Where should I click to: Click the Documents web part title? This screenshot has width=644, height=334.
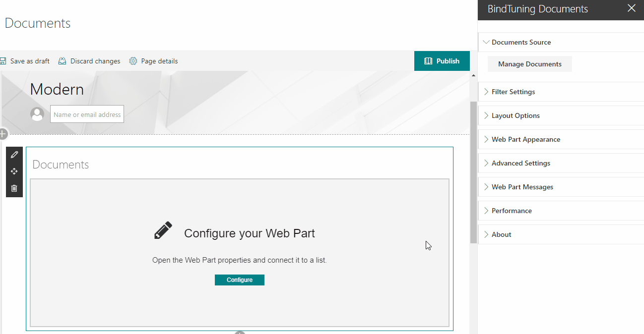61,165
